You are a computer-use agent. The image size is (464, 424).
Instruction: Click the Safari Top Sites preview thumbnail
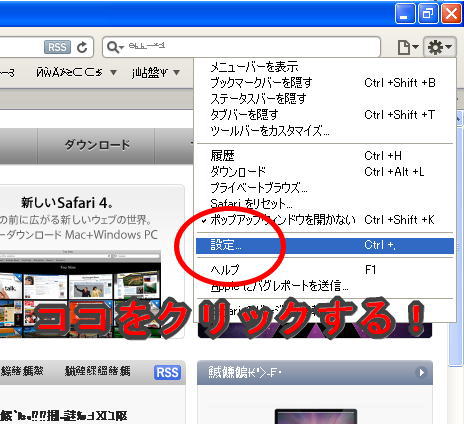tap(80, 294)
